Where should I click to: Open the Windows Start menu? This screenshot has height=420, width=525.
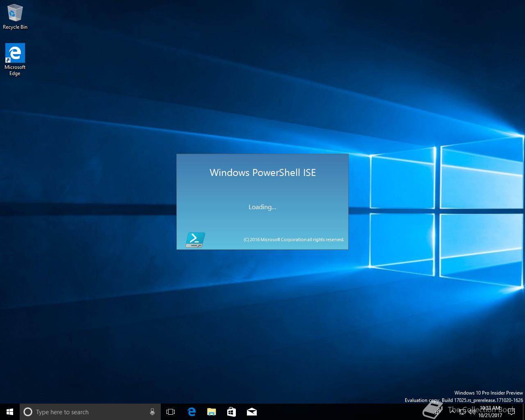(x=10, y=412)
